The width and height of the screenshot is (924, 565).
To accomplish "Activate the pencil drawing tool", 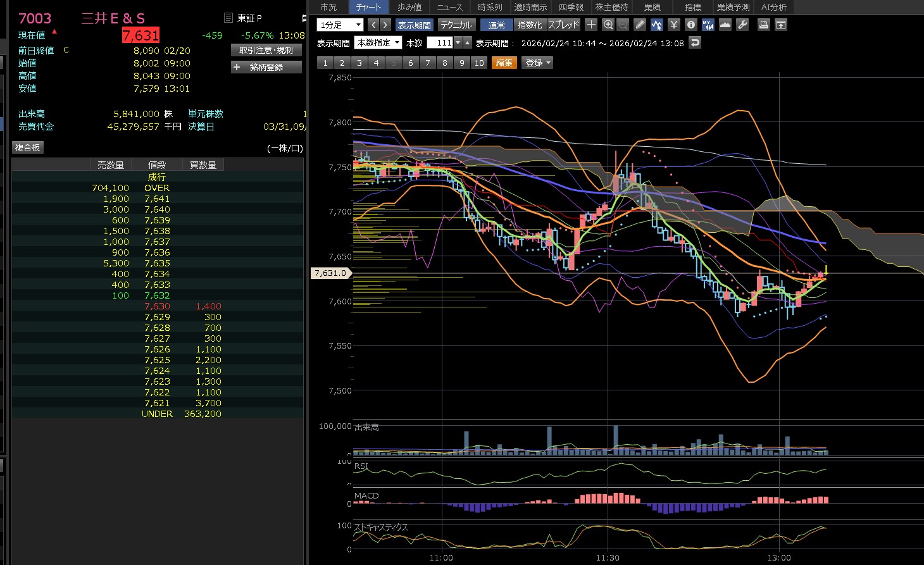I will pyautogui.click(x=640, y=25).
